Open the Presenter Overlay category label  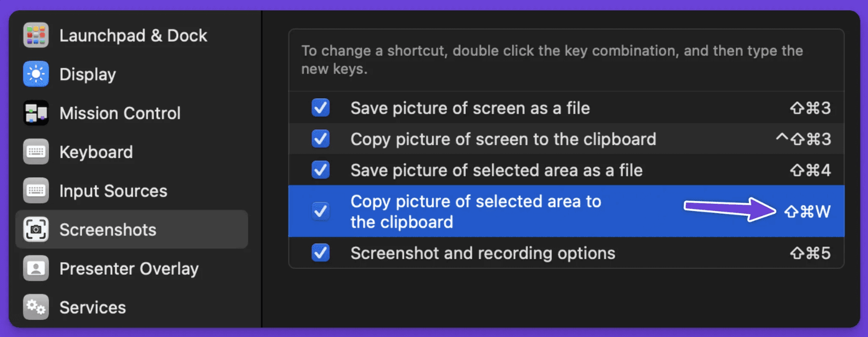tap(129, 269)
